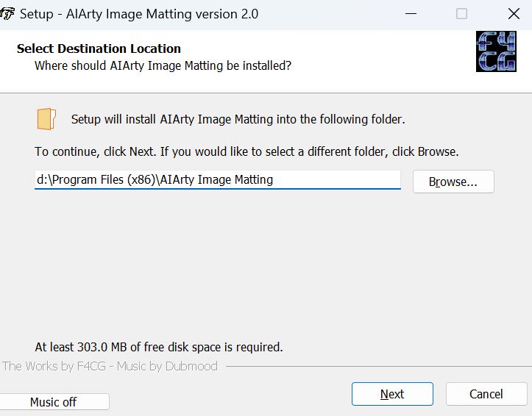Viewport: 532px width, 416px height.
Task: Cancel the installation
Action: tap(486, 394)
